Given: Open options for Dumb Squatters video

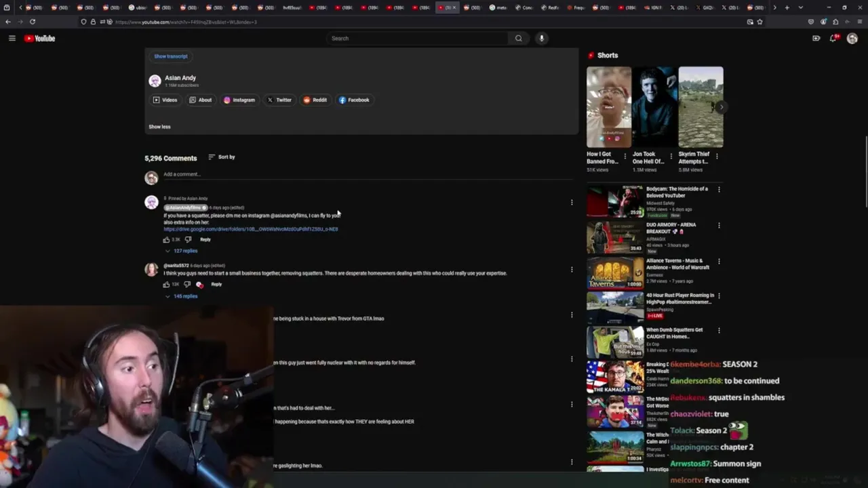Looking at the screenshot, I should click(x=719, y=330).
